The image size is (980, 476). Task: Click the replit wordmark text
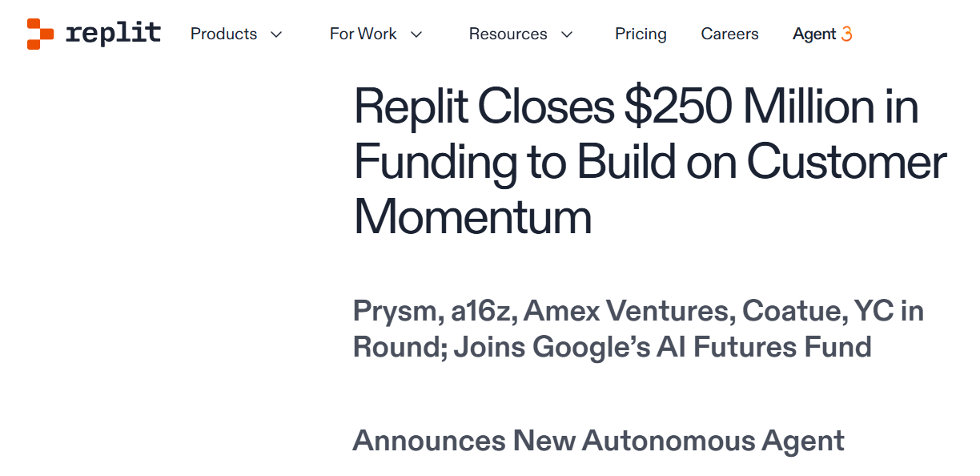point(113,34)
